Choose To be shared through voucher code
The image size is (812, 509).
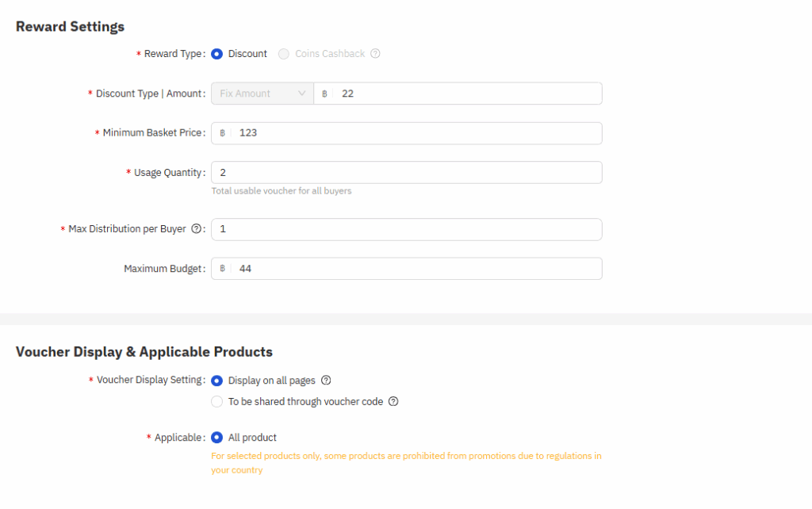(216, 402)
